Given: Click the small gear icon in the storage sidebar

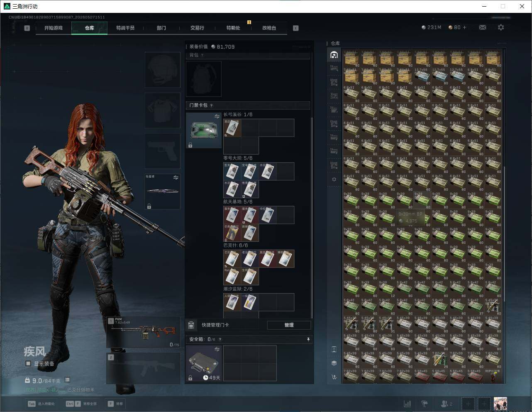Looking at the screenshot, I should pos(334,179).
